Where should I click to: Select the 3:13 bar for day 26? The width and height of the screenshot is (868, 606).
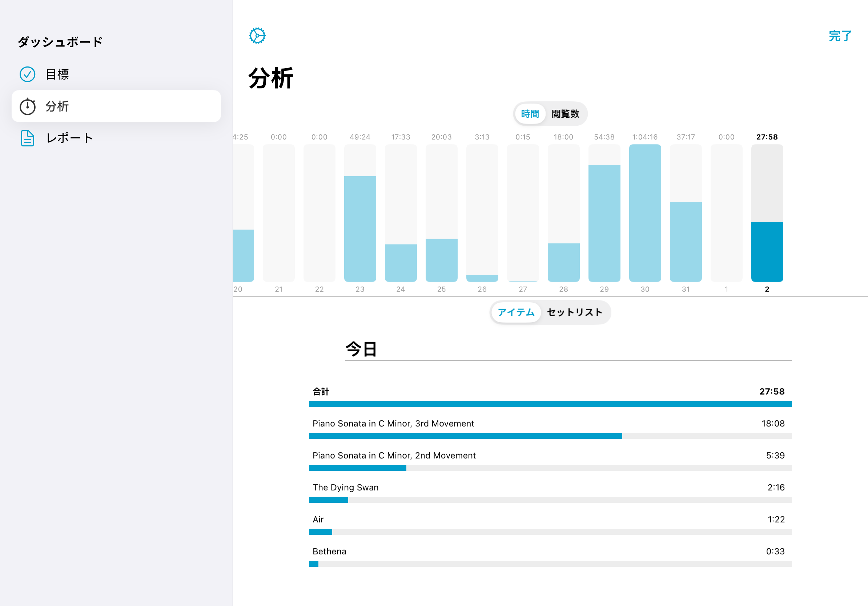coord(482,213)
